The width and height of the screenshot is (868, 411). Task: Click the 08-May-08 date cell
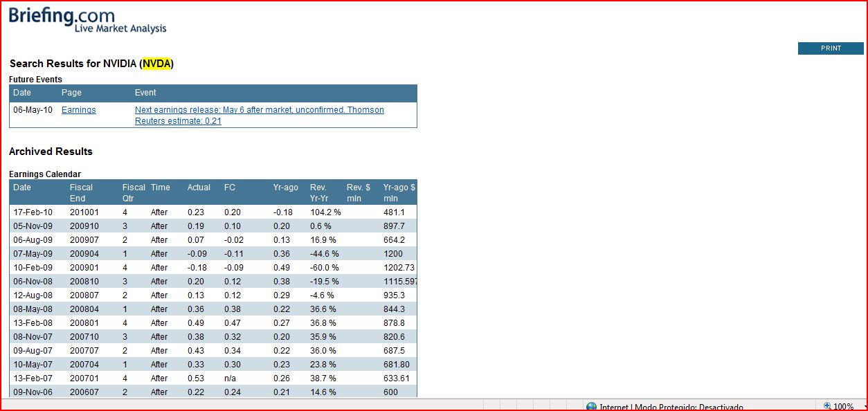click(x=33, y=309)
